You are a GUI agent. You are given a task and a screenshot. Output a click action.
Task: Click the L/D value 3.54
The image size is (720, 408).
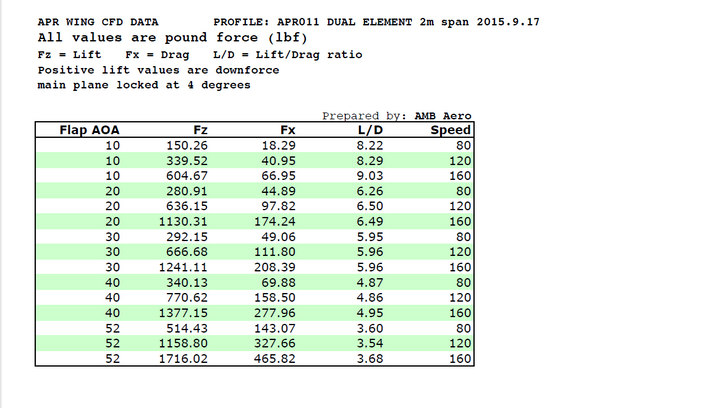[x=367, y=342]
